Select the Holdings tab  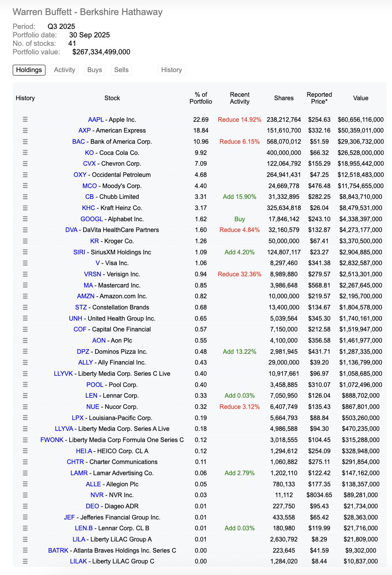tap(29, 70)
